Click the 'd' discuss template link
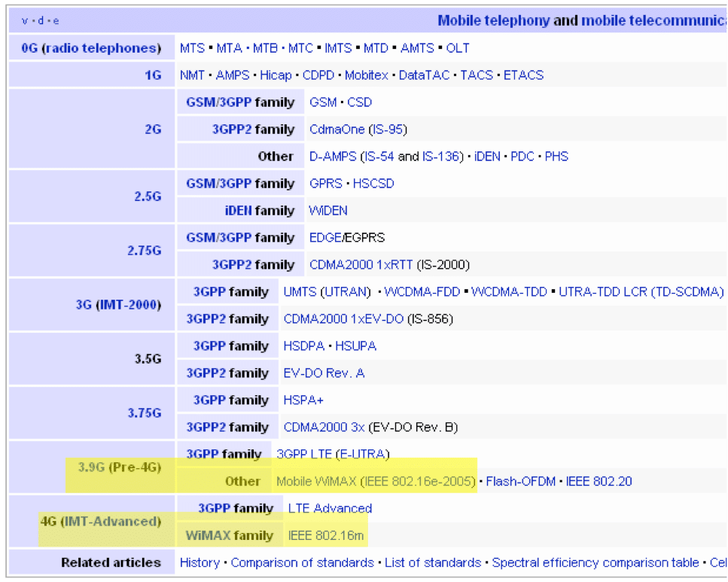The width and height of the screenshot is (728, 582). (x=41, y=20)
